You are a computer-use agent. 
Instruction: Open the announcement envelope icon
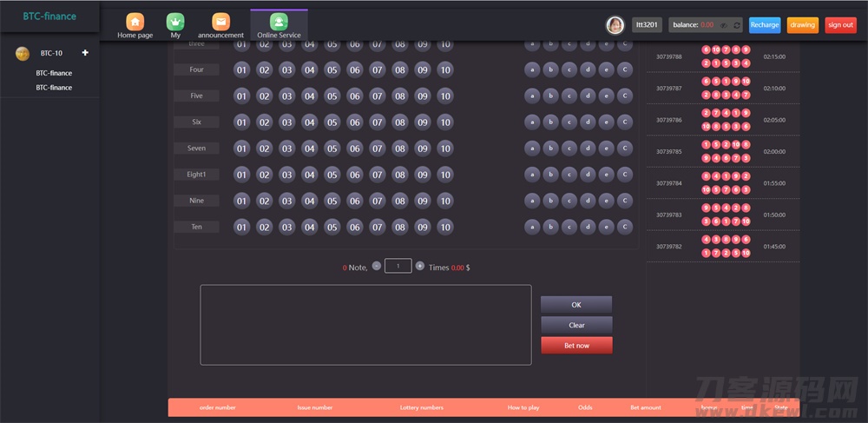point(221,22)
